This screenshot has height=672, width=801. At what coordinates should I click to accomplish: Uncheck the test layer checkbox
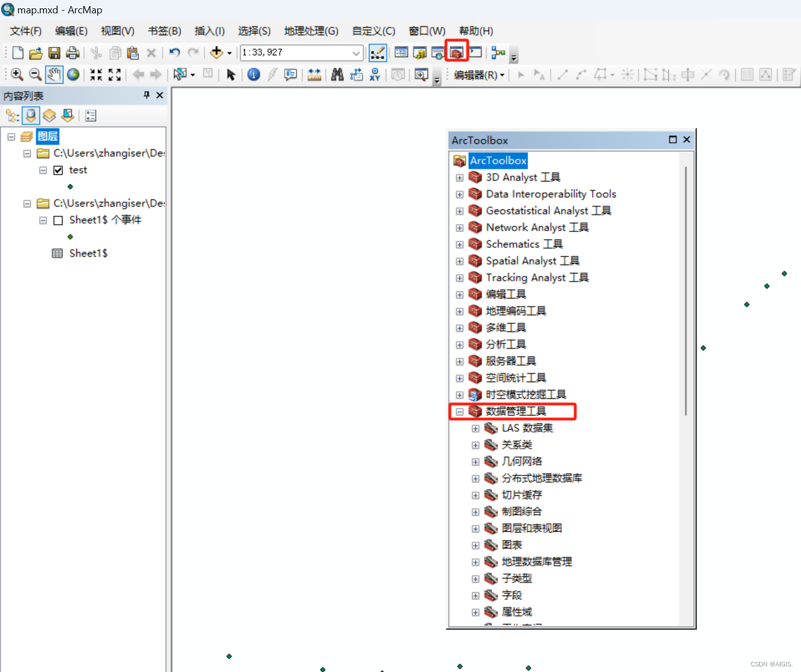(x=58, y=171)
